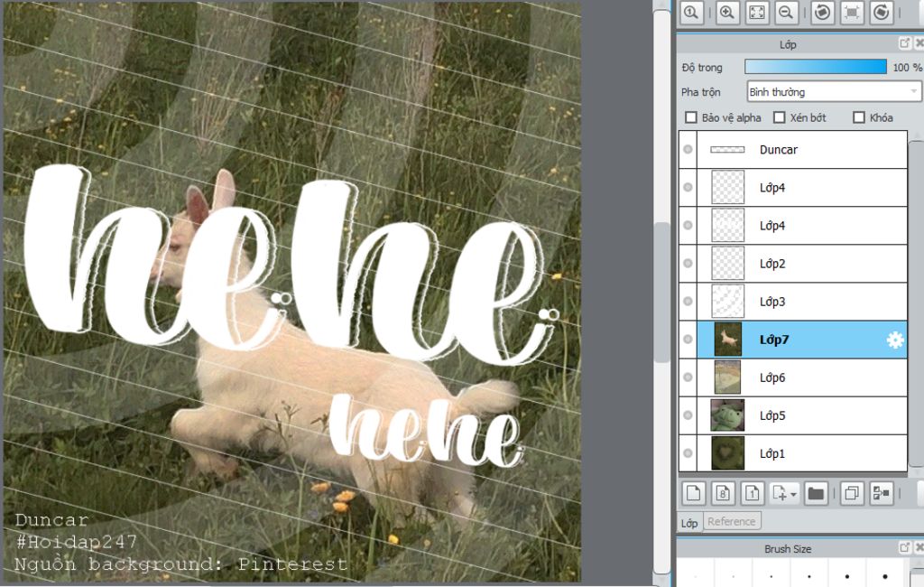Adjust the Độ trong opacity slider

(816, 67)
